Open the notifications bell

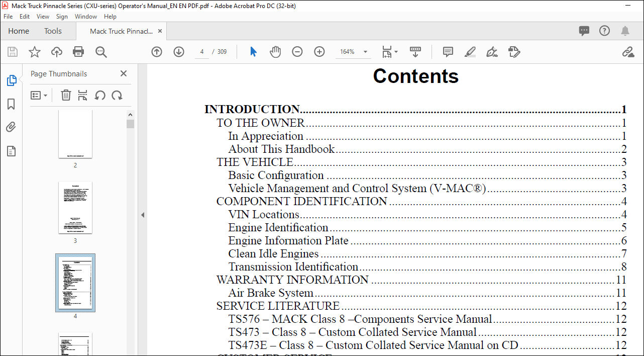pos(625,31)
